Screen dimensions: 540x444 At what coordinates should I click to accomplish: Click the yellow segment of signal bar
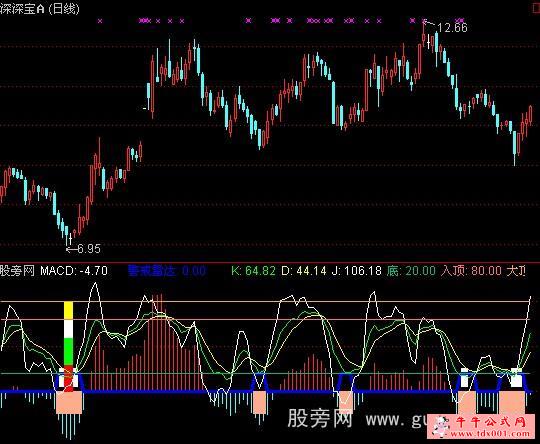pyautogui.click(x=69, y=311)
